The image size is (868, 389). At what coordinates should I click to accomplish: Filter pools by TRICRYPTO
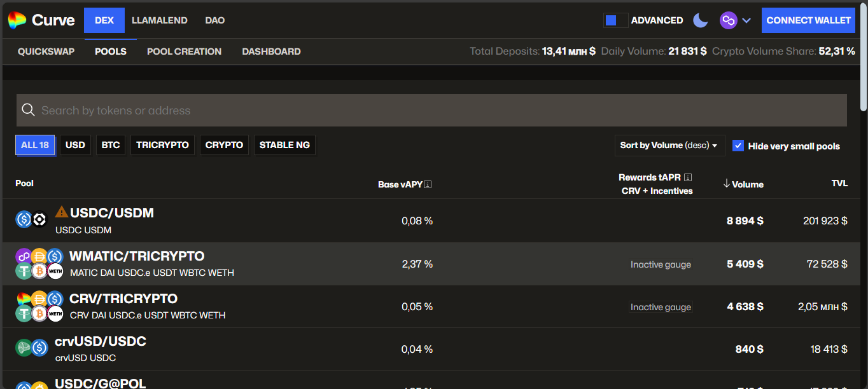162,145
